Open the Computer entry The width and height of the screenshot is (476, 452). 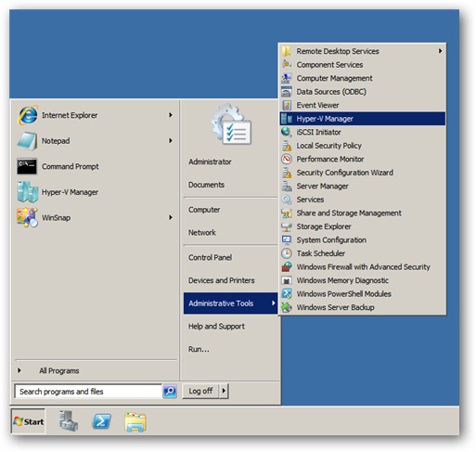point(204,210)
